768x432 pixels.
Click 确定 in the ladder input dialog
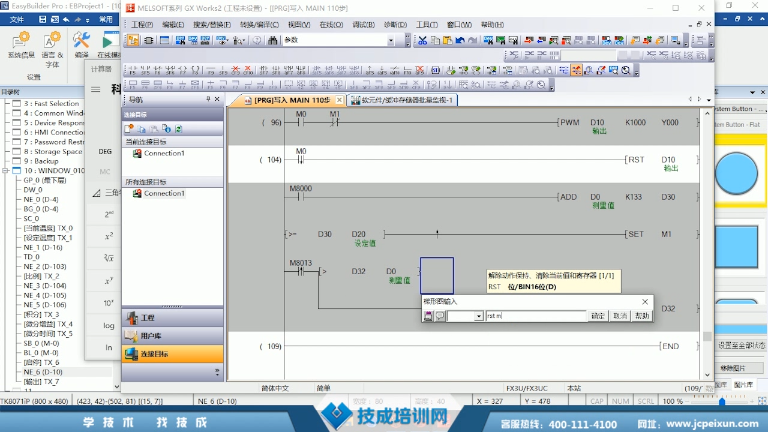tap(598, 316)
